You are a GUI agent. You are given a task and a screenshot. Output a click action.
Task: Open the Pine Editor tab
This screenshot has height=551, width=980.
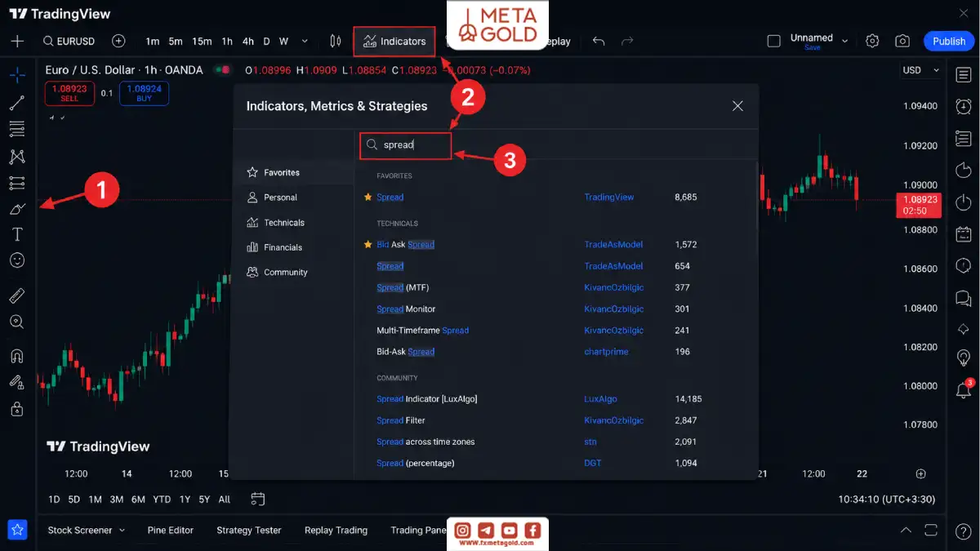(171, 530)
